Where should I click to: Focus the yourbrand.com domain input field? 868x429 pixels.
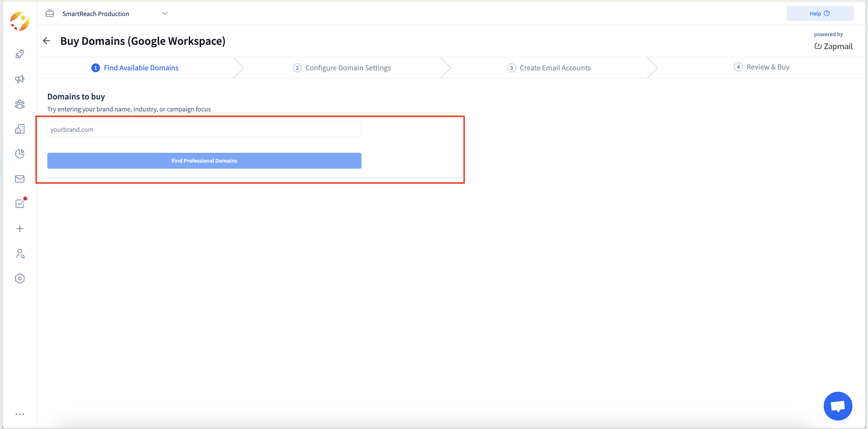point(204,129)
